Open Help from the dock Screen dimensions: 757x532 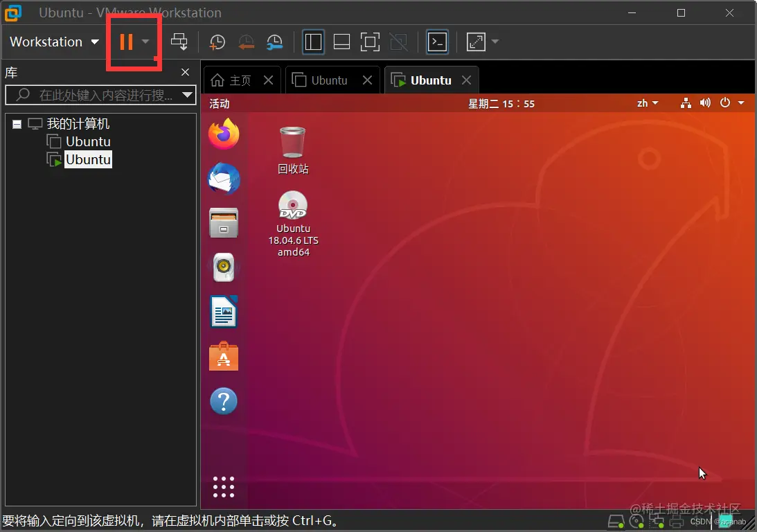pyautogui.click(x=224, y=401)
